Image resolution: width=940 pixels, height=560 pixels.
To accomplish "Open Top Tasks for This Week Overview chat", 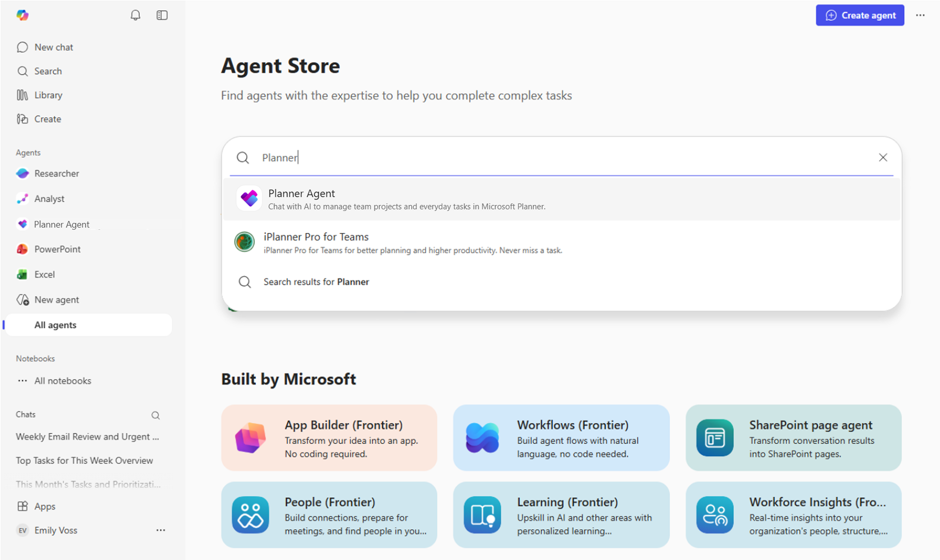I will [x=85, y=460].
